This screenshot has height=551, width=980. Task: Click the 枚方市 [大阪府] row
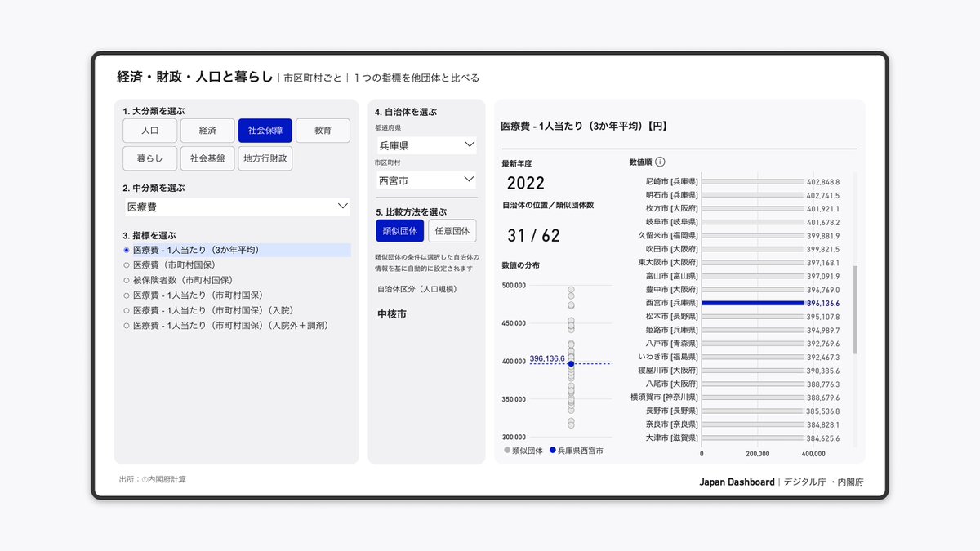pos(743,209)
